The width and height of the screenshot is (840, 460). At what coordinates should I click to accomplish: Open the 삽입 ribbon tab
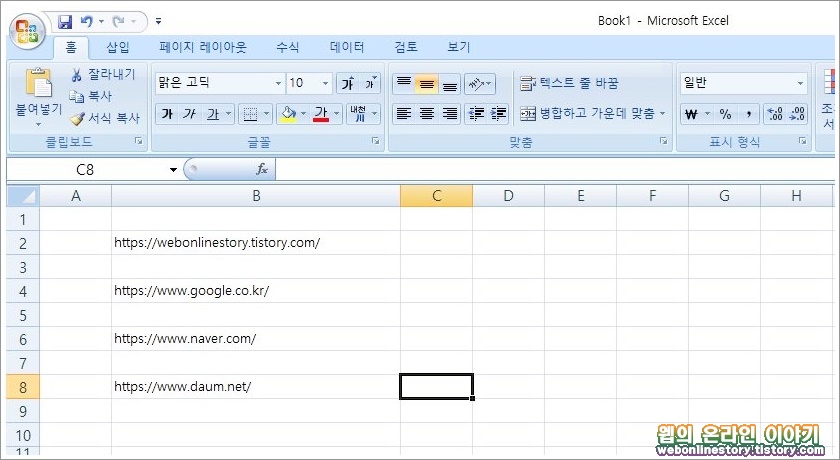(x=118, y=48)
